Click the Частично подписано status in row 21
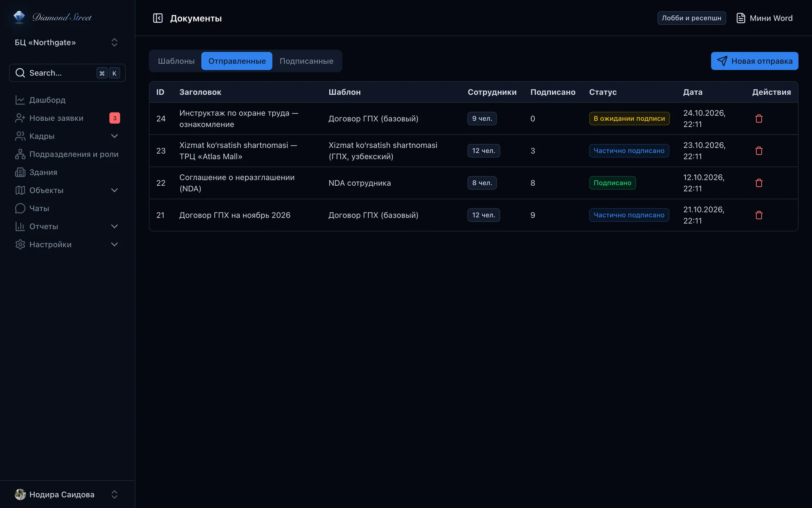The width and height of the screenshot is (812, 508). 629,215
